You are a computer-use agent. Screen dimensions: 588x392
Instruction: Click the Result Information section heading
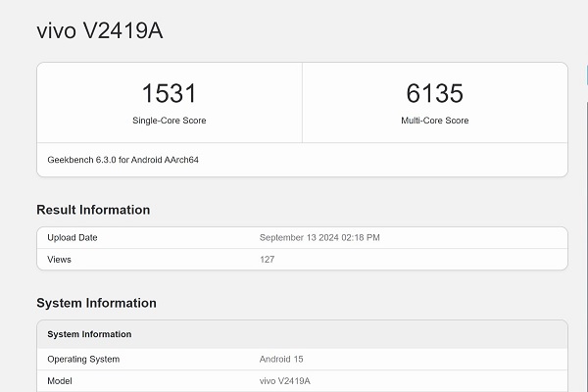tap(93, 210)
